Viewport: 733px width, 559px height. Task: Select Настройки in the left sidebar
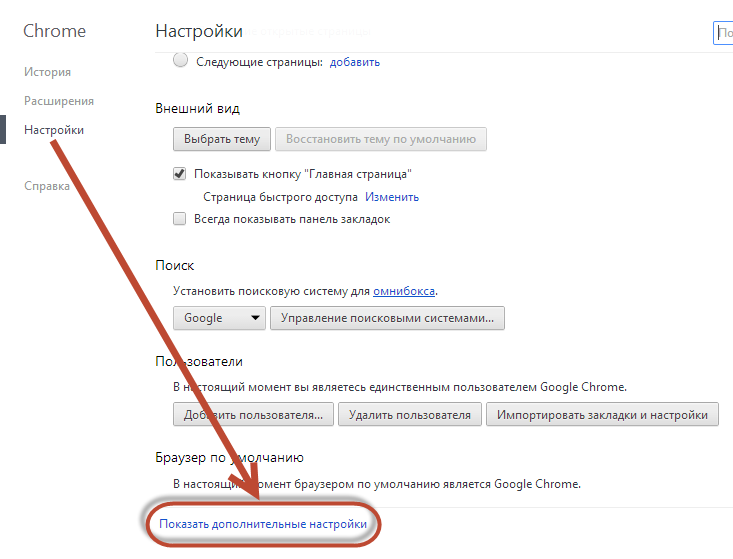click(54, 130)
